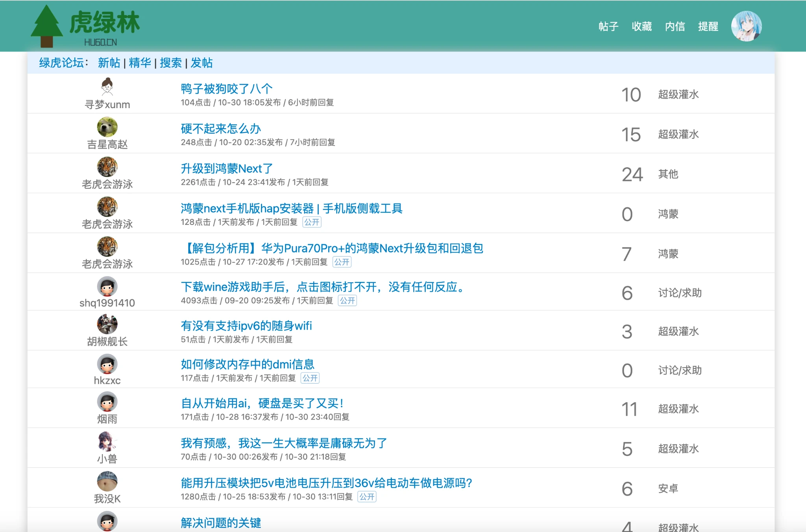Open thread 升级到鸿蒙Next了
The image size is (806, 532).
[x=227, y=169]
